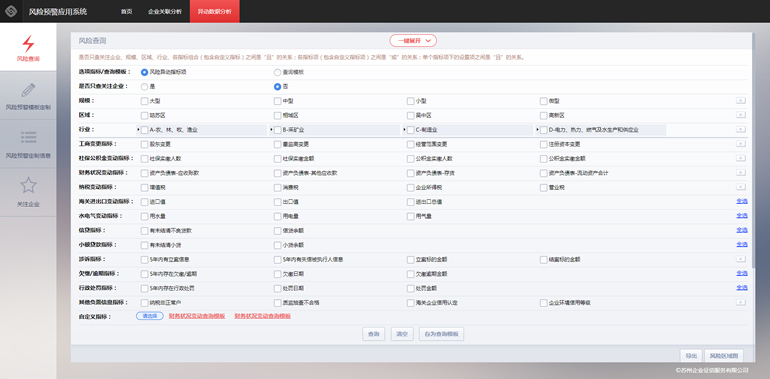Click 全选 in the 信贷指标 row
The height and width of the screenshot is (379, 770).
[x=742, y=230]
